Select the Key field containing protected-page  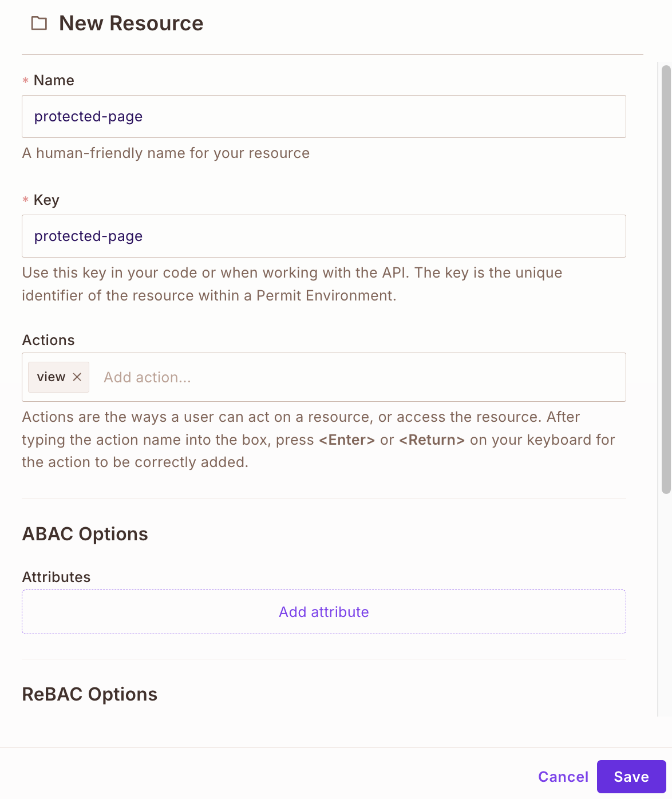coord(323,236)
